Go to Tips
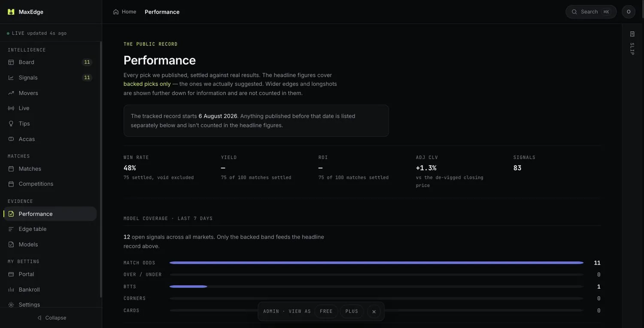 click(50, 123)
